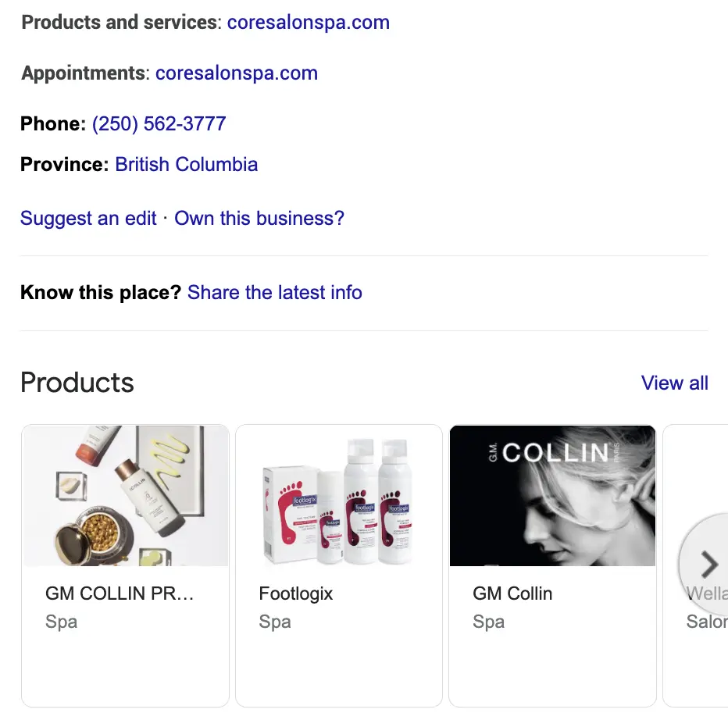Screen dimensions: 728x720
Task: Click the Footlogix product title text
Action: (296, 593)
